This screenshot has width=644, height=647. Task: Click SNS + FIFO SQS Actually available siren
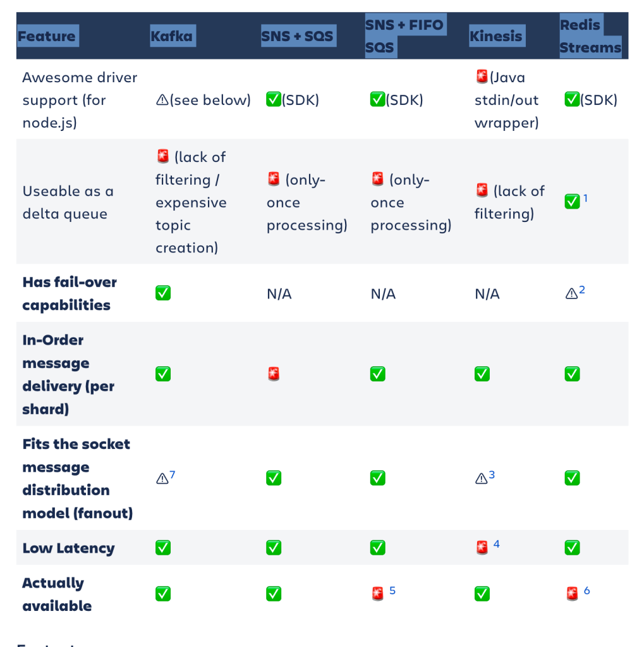pyautogui.click(x=378, y=594)
